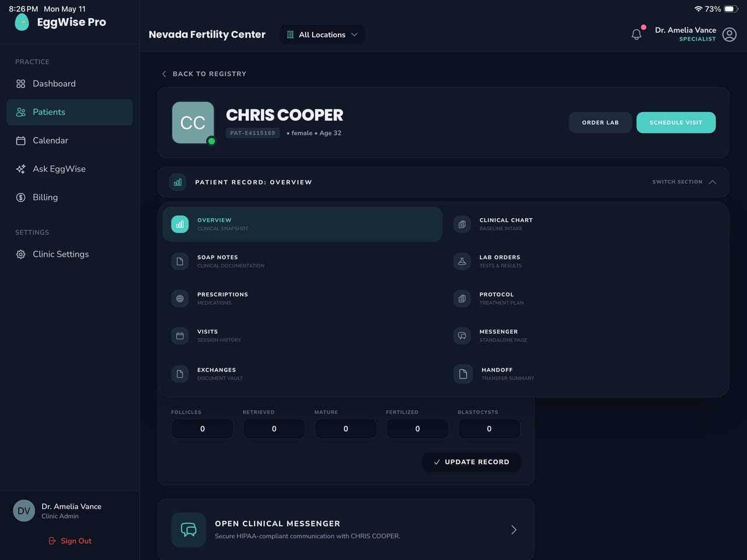Click the Dashboard grid icon

coord(21,84)
